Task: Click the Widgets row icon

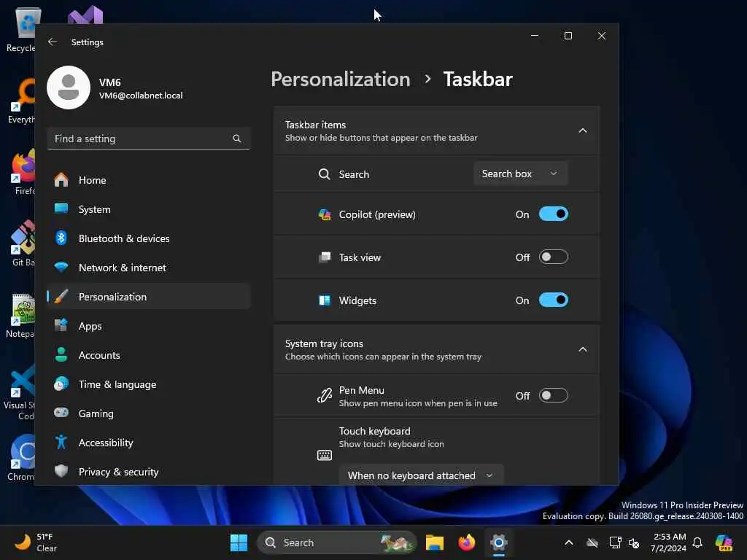Action: point(325,300)
